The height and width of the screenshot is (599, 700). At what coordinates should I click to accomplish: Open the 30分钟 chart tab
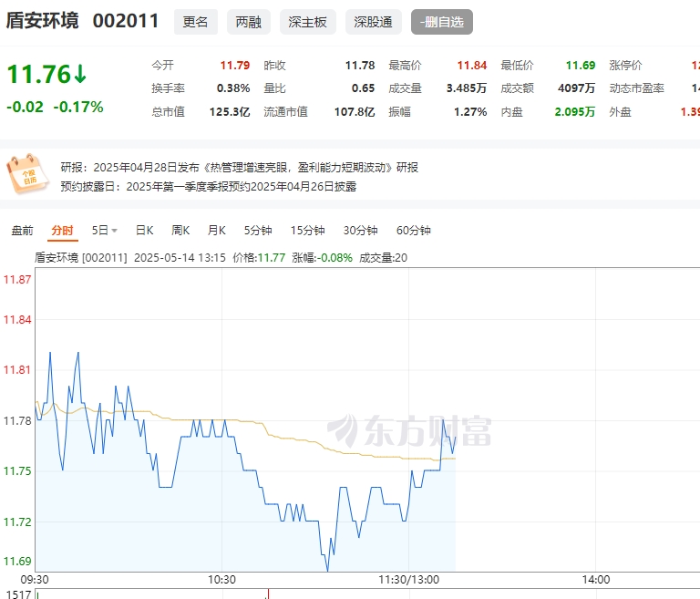click(x=360, y=231)
